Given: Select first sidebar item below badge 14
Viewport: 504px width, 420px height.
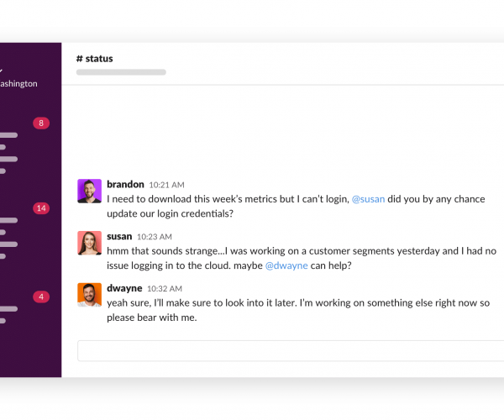Looking at the screenshot, I should [8, 220].
